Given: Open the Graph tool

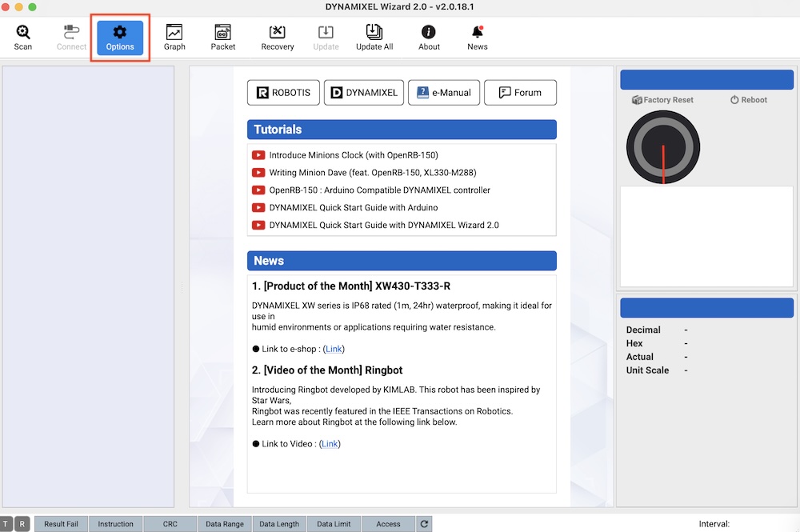Looking at the screenshot, I should point(174,38).
